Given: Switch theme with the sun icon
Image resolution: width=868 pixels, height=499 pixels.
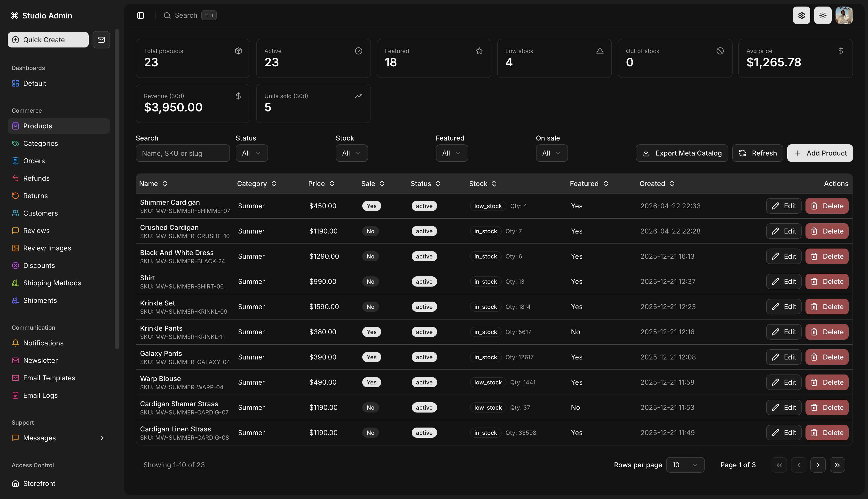Looking at the screenshot, I should coord(822,16).
